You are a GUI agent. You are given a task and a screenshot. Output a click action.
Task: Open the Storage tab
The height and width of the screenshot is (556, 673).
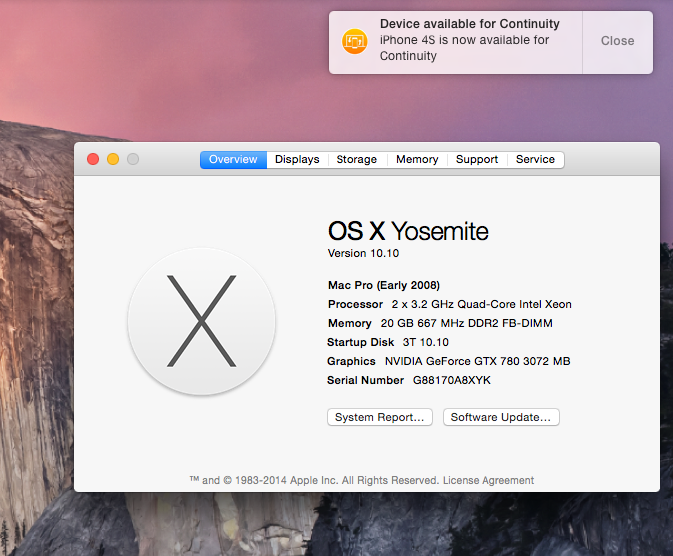(x=357, y=160)
